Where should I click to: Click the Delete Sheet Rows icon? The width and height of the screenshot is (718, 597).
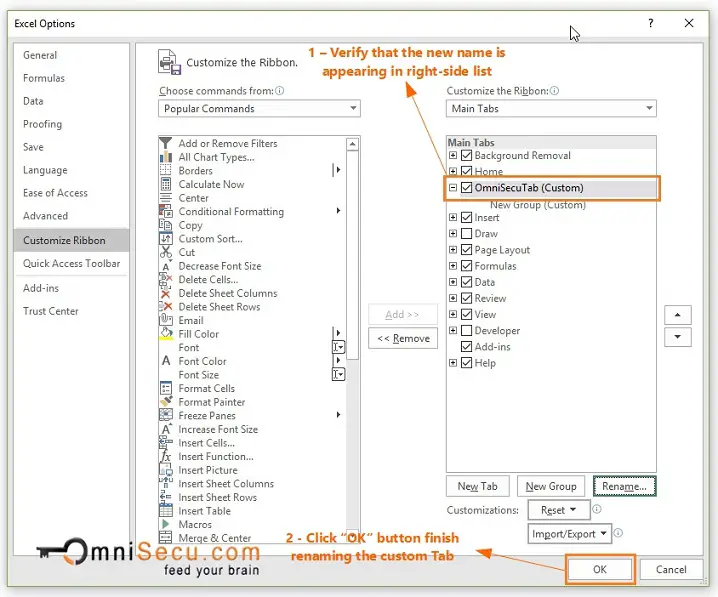(x=165, y=307)
